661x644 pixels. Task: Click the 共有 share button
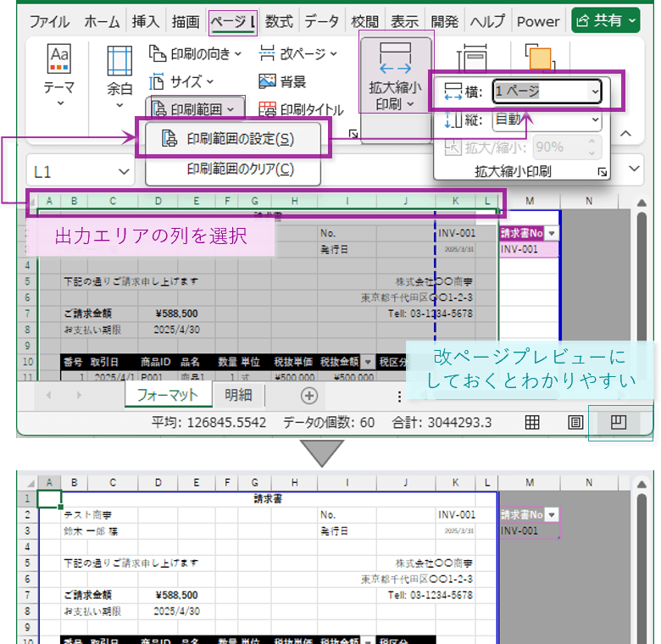pos(605,20)
